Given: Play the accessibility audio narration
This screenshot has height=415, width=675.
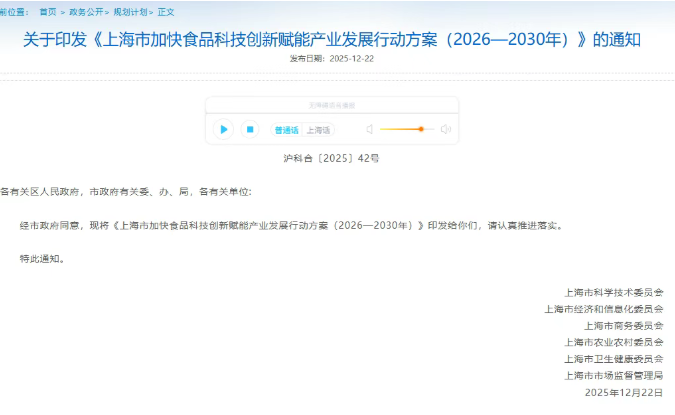Looking at the screenshot, I should point(223,129).
